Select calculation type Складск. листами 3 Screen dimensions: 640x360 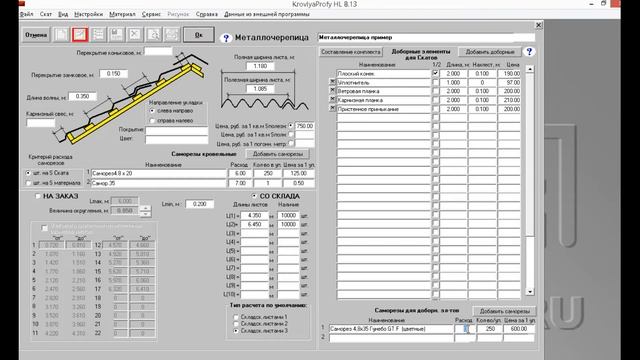236,331
